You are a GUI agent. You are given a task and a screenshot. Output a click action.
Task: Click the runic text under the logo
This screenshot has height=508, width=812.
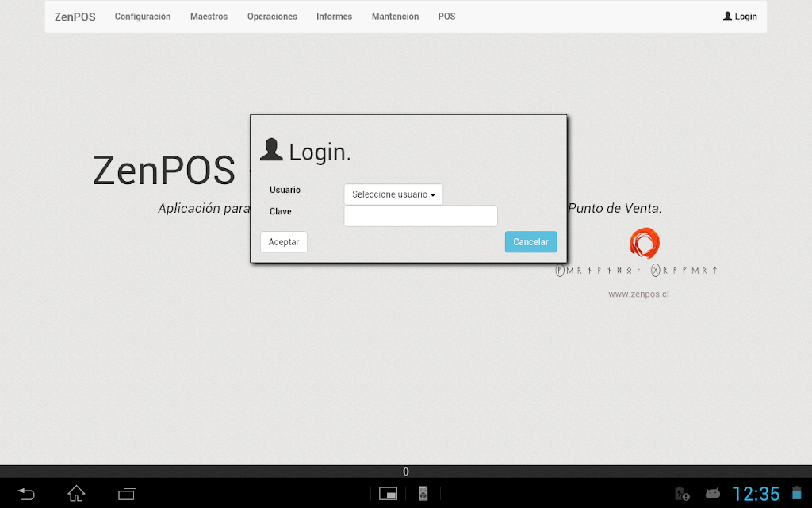(x=637, y=270)
